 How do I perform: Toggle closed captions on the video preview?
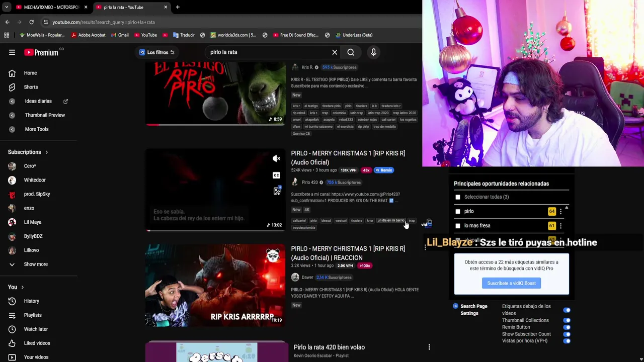(276, 175)
